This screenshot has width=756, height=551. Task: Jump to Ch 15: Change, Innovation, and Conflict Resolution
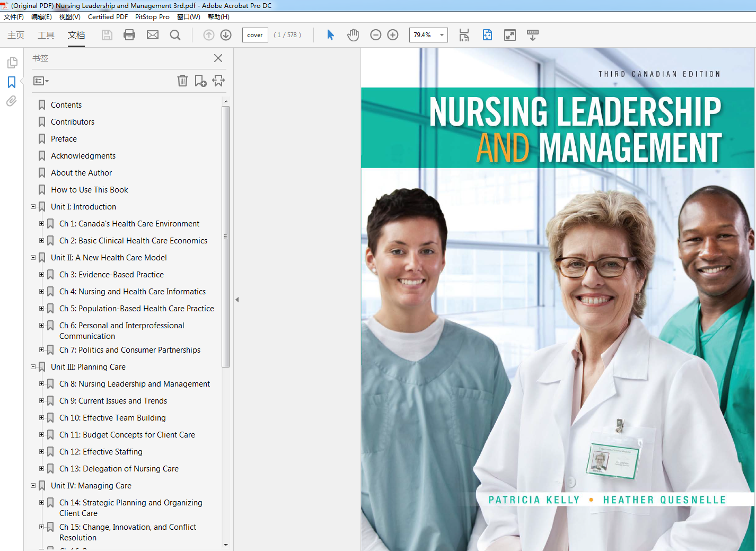click(128, 532)
